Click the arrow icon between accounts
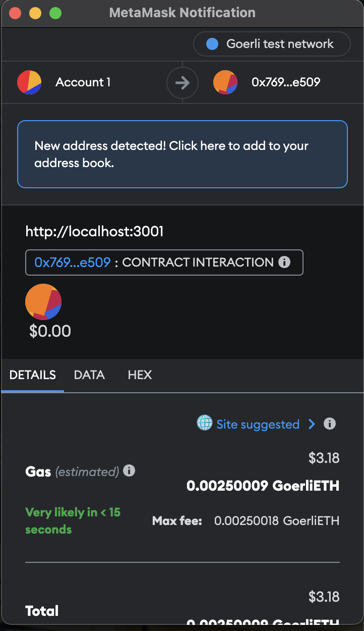Image resolution: width=364 pixels, height=631 pixels. click(x=183, y=82)
